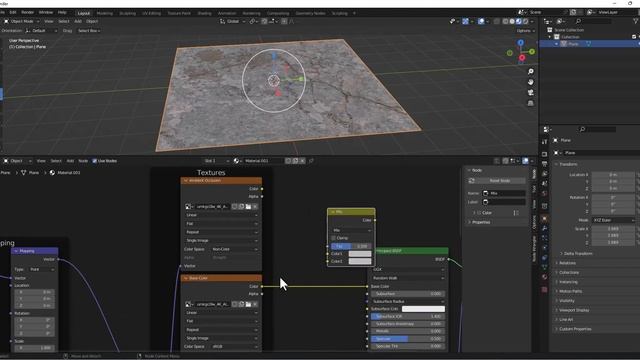The height and width of the screenshot is (360, 640).
Task: Expand the Delta Transform panel
Action: [x=578, y=253]
